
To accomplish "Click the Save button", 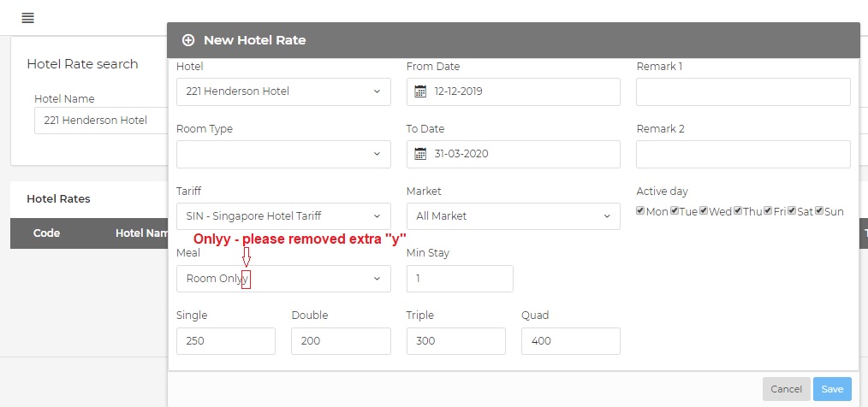I will [832, 389].
